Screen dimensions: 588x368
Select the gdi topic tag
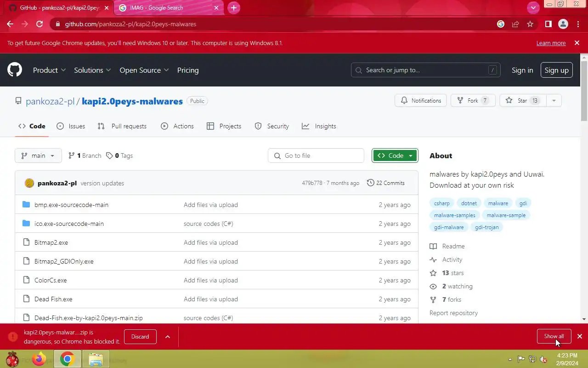point(523,203)
